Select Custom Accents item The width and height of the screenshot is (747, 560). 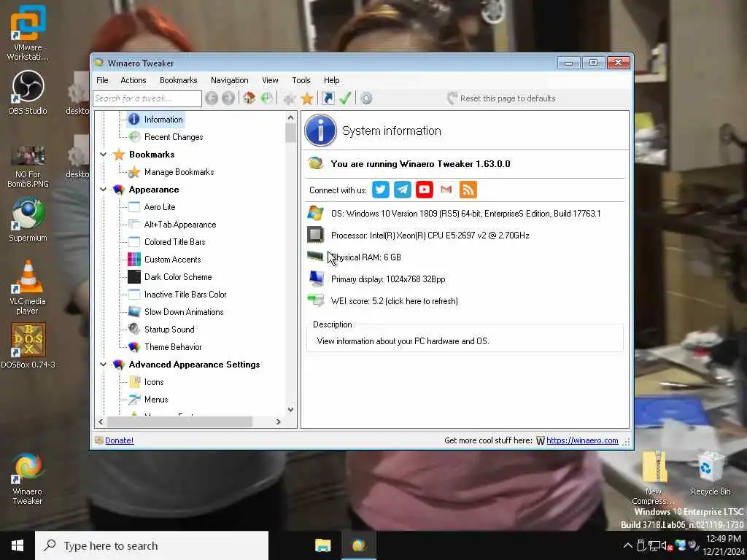[172, 260]
